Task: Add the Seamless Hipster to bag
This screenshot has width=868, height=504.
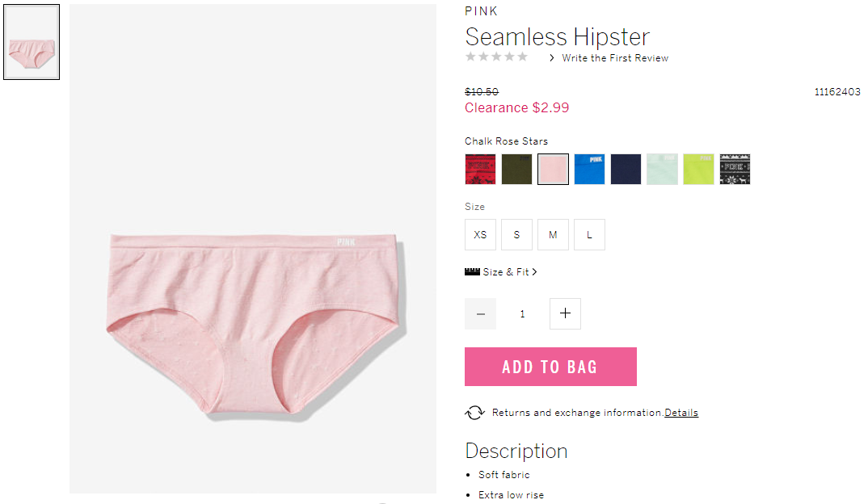Action: tap(551, 367)
